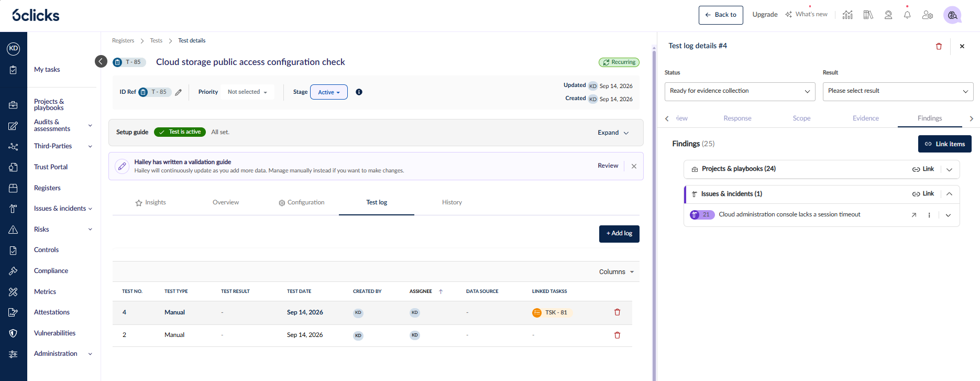Click the Upgrade link in header
Viewport: 980px width, 381px height.
pyautogui.click(x=765, y=15)
